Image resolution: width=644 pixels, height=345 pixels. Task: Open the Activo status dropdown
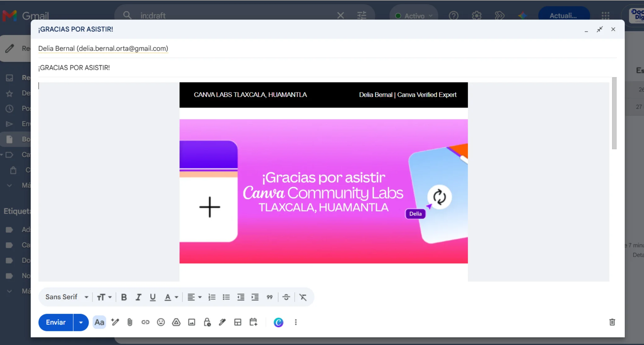coord(414,16)
